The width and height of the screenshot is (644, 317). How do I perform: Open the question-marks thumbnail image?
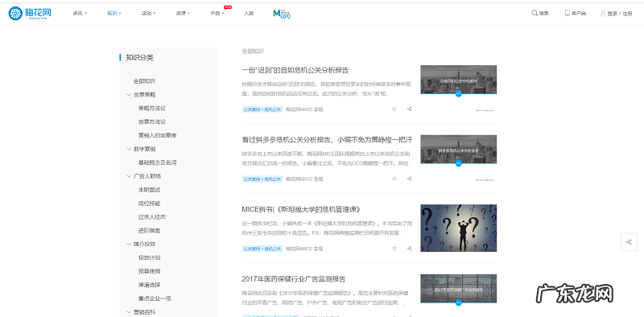pos(458,228)
